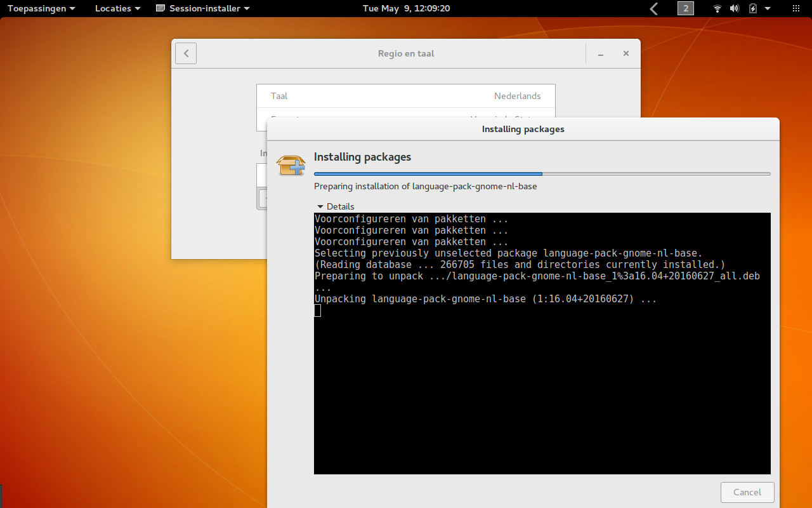Open the dotted grid icon in top bar
This screenshot has width=812, height=508.
tap(796, 8)
